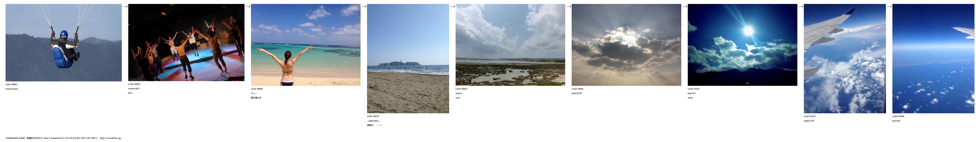Open the sunray clouds photo by jean2547
This screenshot has width=980, height=142.
(626, 45)
